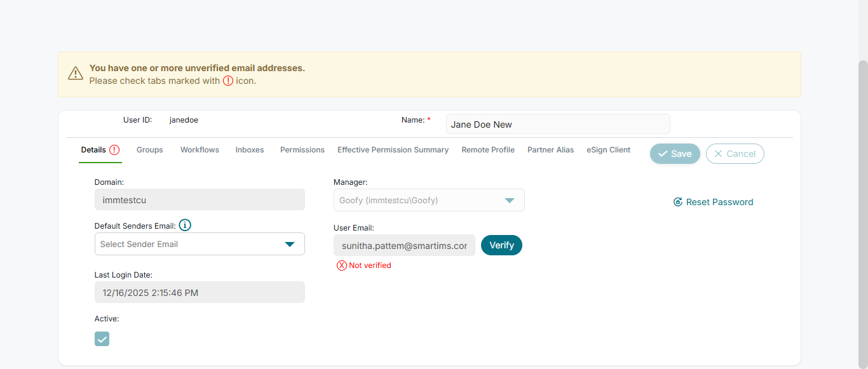Click the alert icon on Details tab
Screen dimensions: 868x369
114,150
